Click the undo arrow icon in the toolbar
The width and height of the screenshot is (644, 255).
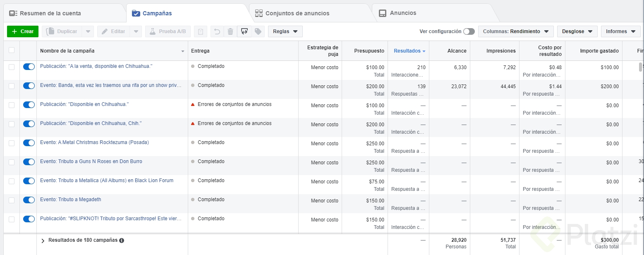point(217,31)
